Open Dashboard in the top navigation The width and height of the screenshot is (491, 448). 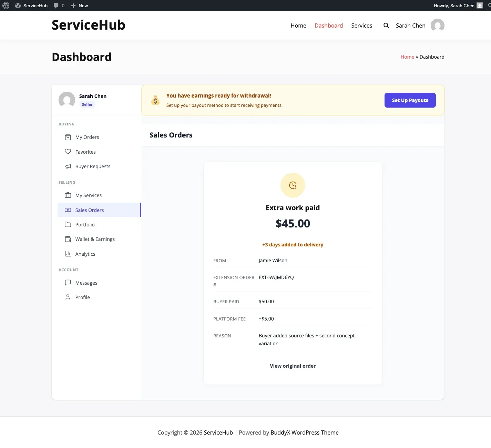(329, 26)
